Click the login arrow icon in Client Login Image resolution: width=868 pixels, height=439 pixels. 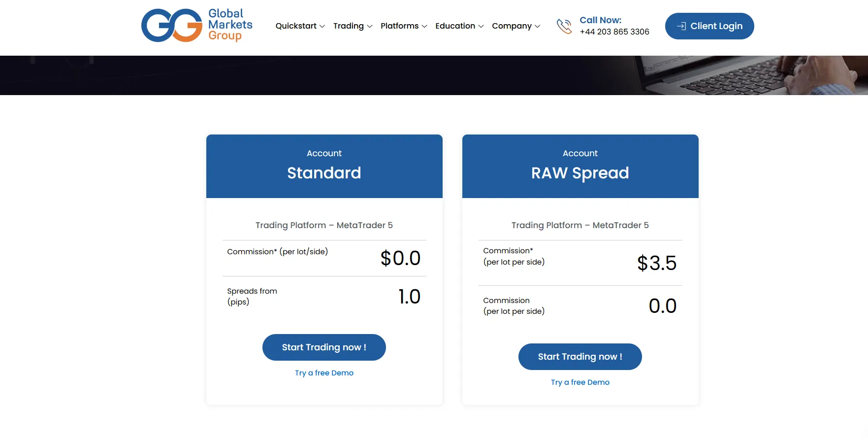click(681, 26)
